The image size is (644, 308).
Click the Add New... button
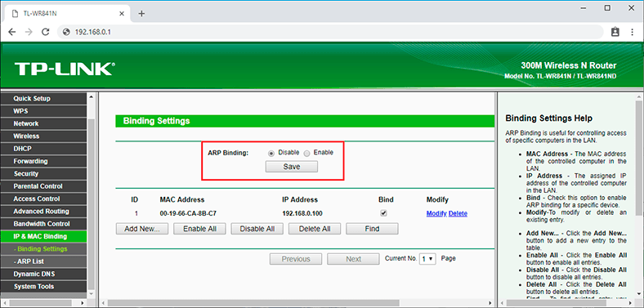click(142, 229)
